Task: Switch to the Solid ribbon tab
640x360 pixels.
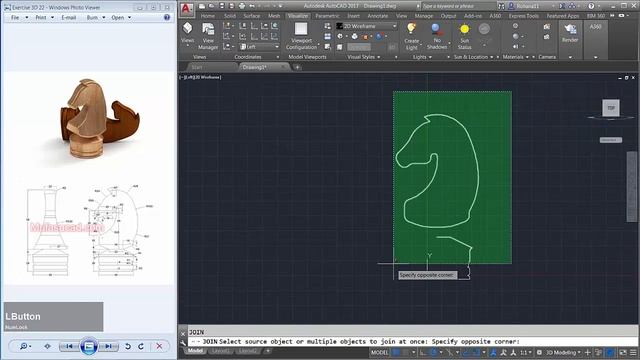Action: 230,16
